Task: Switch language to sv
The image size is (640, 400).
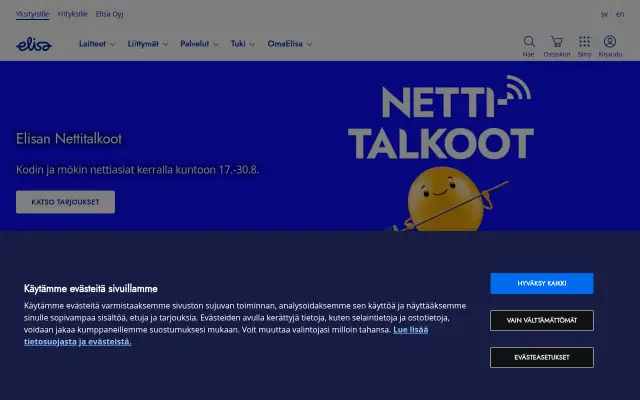Action: 604,14
